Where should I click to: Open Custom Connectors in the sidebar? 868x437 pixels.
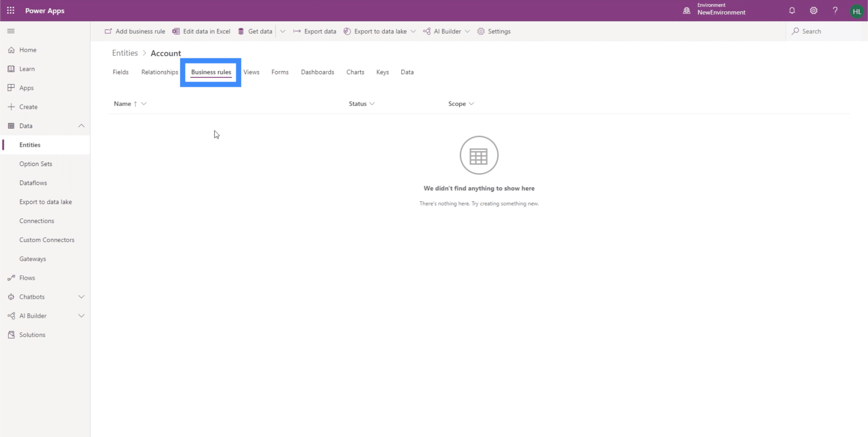click(x=45, y=240)
